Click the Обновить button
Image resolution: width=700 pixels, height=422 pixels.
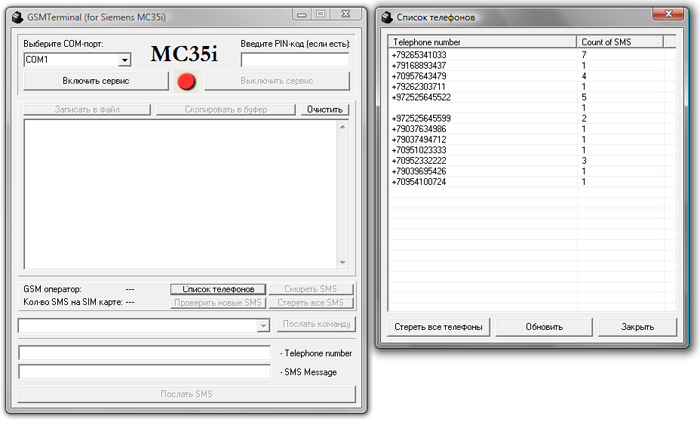(544, 327)
